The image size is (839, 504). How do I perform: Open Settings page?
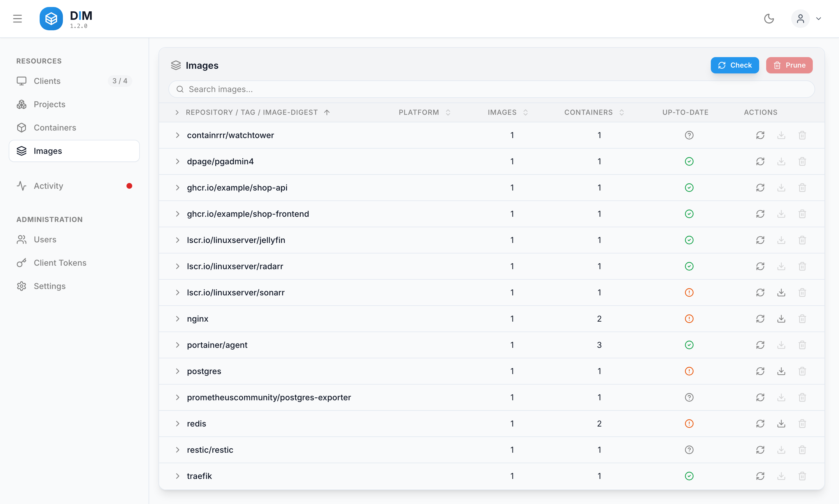coord(74,286)
